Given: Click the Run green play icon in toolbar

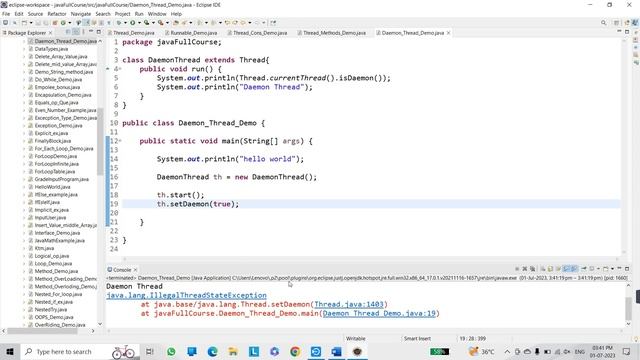Looking at the screenshot, I should pyautogui.click(x=133, y=22).
